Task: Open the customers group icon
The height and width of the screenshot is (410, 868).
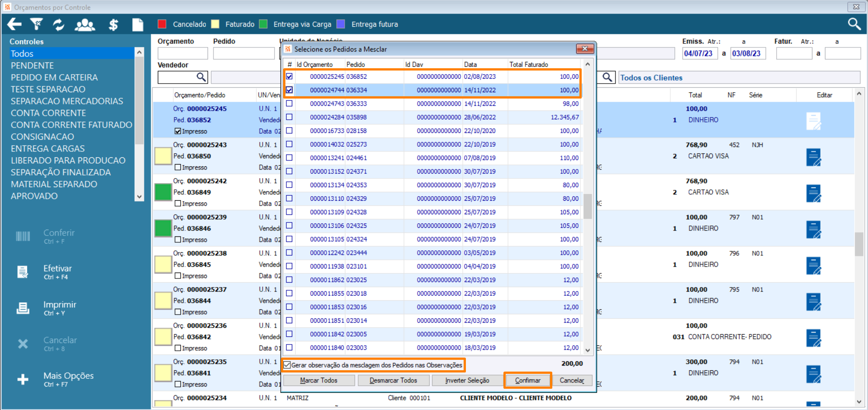Action: 85,24
